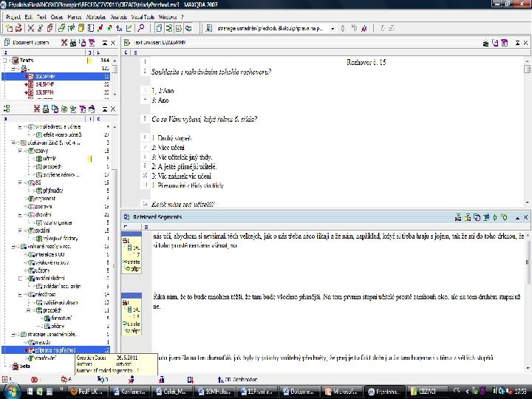Collapse the SŠ code branch
This screenshot has height=399, width=532.
point(20,183)
